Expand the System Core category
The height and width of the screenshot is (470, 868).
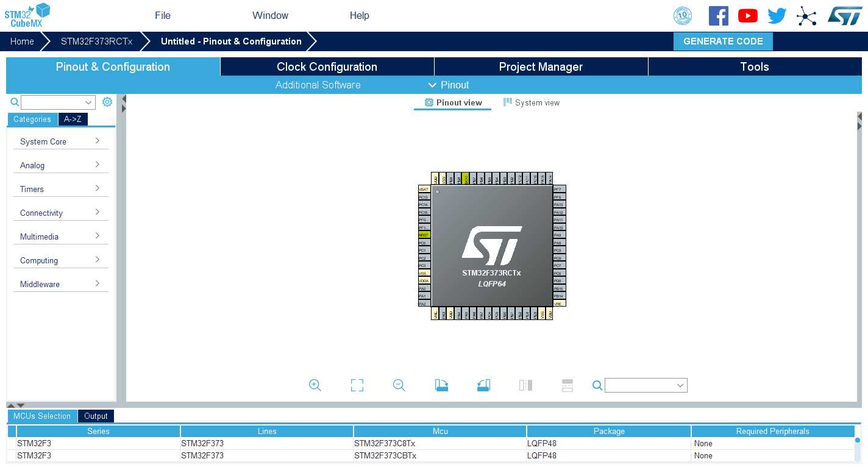pos(61,141)
